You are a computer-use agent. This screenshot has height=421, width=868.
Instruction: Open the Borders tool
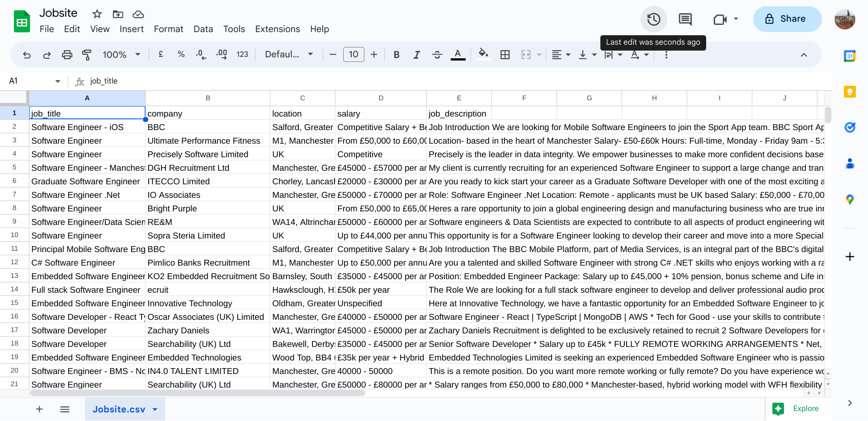click(x=505, y=55)
